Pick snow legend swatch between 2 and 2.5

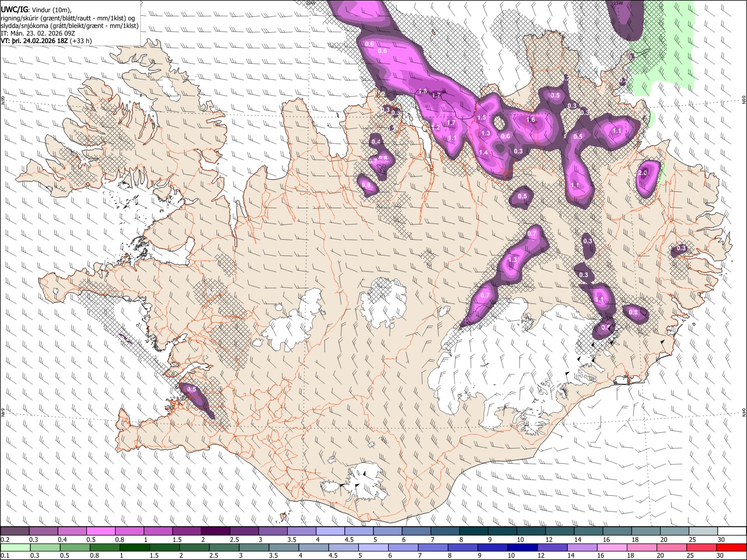pos(215,531)
